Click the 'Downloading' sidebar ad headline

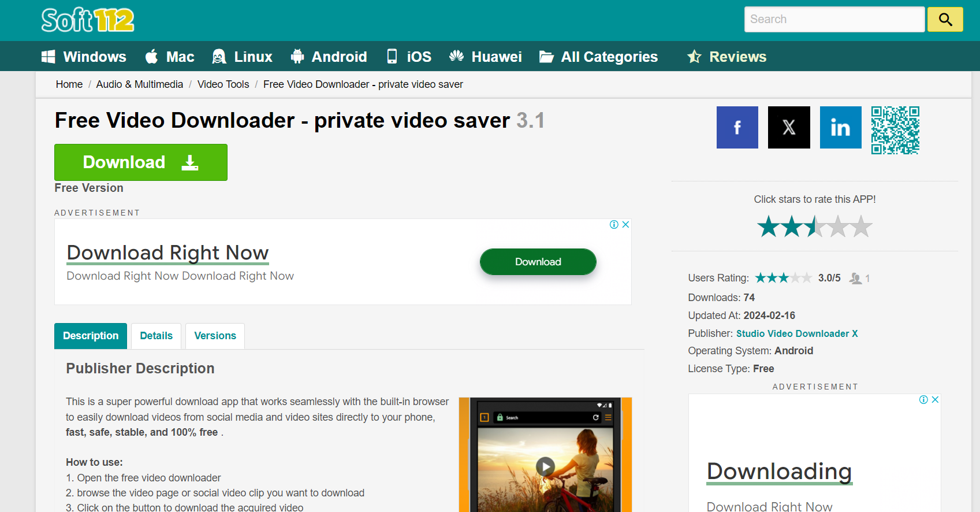[780, 472]
